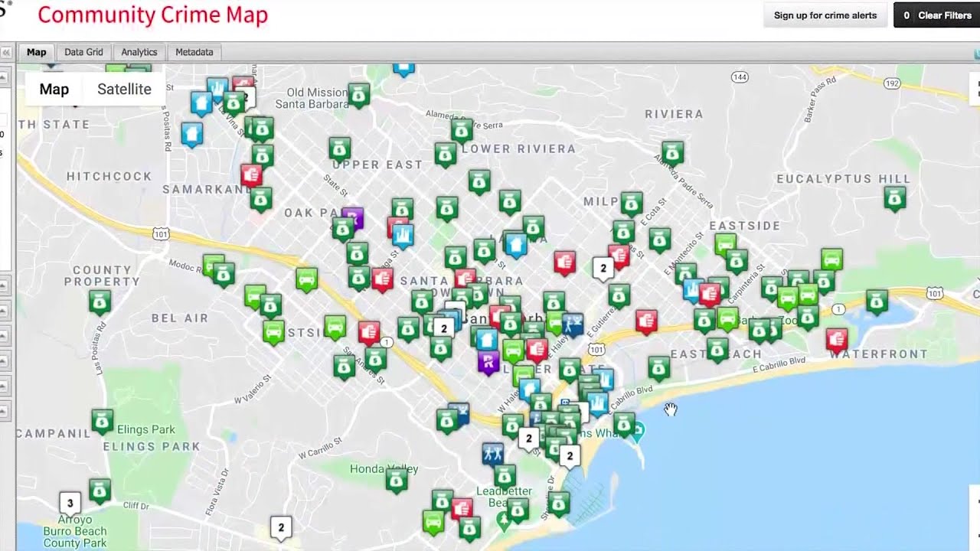Open theft marker on East Beach label
The width and height of the screenshot is (980, 551).
pos(717,350)
